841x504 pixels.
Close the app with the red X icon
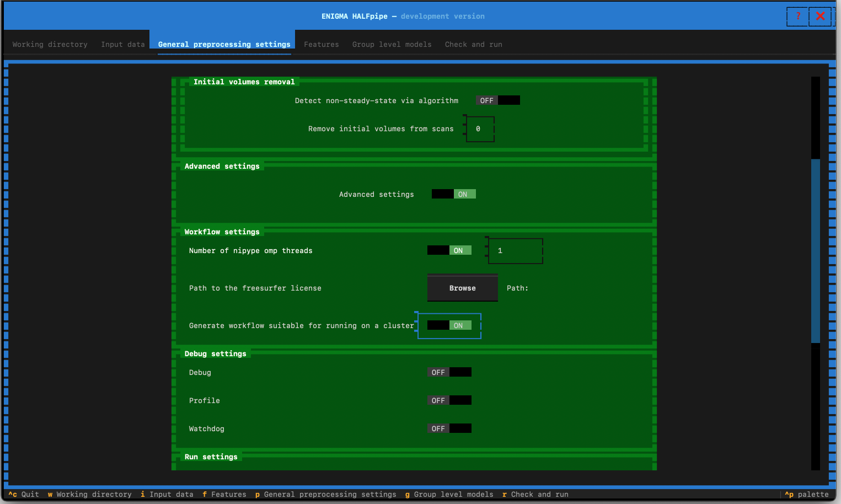(820, 16)
